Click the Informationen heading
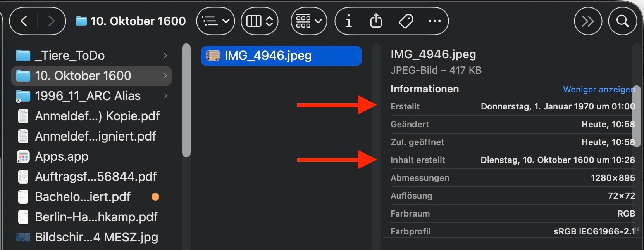The height and width of the screenshot is (250, 644). pos(425,89)
